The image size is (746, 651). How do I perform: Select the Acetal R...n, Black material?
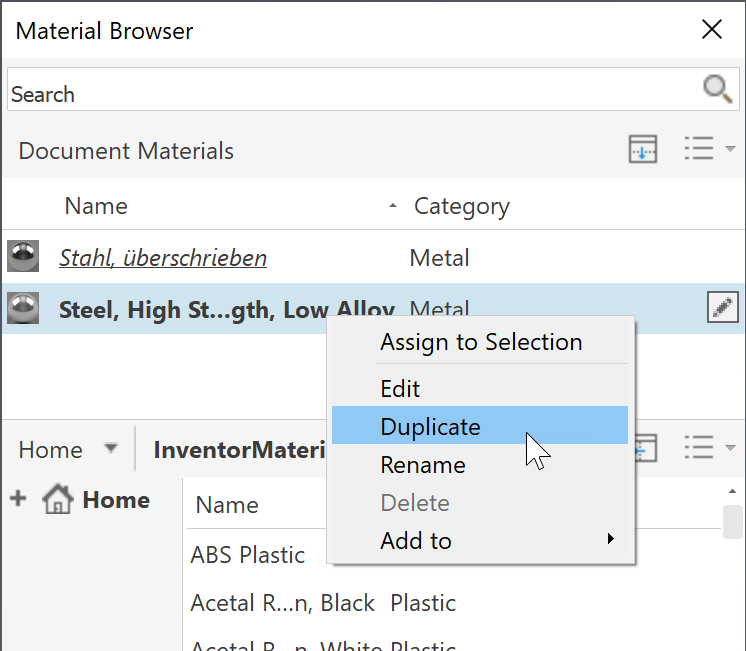click(282, 602)
